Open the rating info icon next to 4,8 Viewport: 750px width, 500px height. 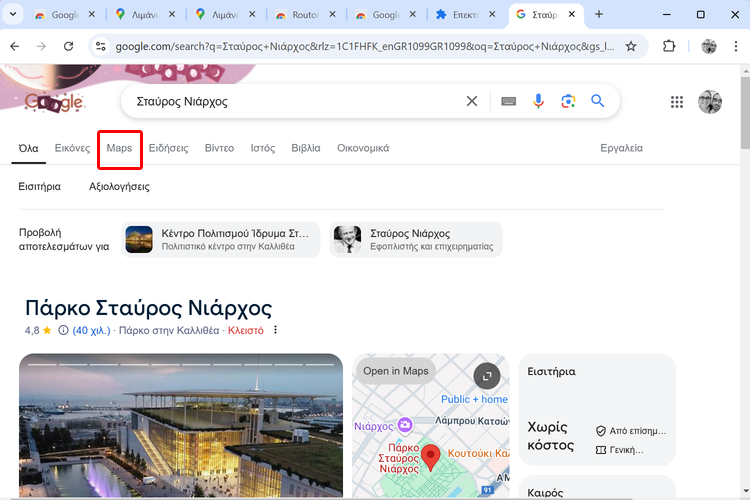click(63, 330)
